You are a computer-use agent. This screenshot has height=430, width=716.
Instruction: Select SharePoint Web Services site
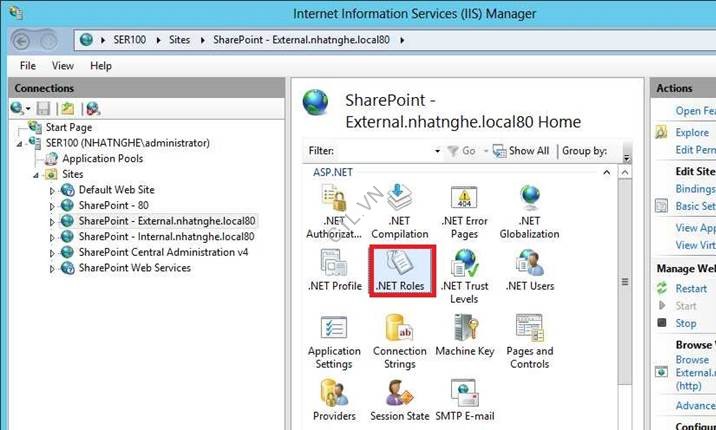pyautogui.click(x=135, y=267)
